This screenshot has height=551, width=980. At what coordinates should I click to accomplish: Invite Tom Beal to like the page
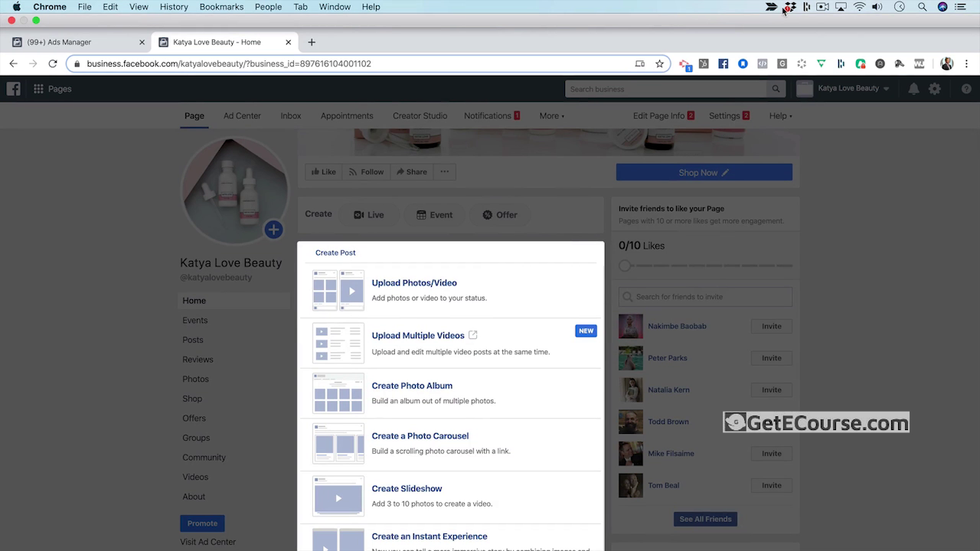pos(772,485)
